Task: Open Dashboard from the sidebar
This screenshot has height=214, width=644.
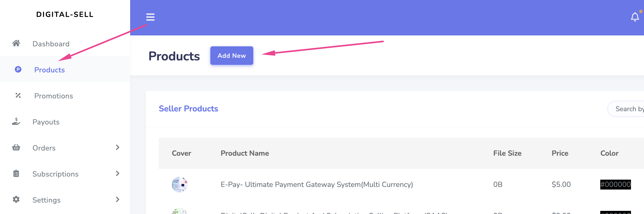Action: point(51,44)
